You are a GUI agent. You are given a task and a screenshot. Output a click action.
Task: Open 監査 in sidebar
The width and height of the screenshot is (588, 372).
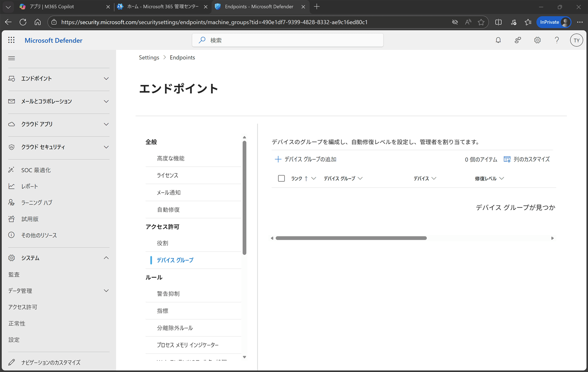[x=14, y=275]
